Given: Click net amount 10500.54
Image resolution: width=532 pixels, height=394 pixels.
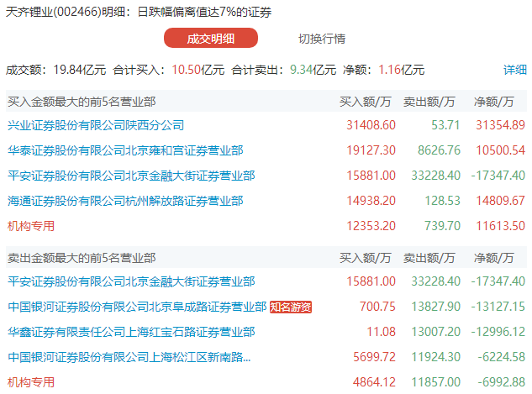Looking at the screenshot, I should click(500, 150).
